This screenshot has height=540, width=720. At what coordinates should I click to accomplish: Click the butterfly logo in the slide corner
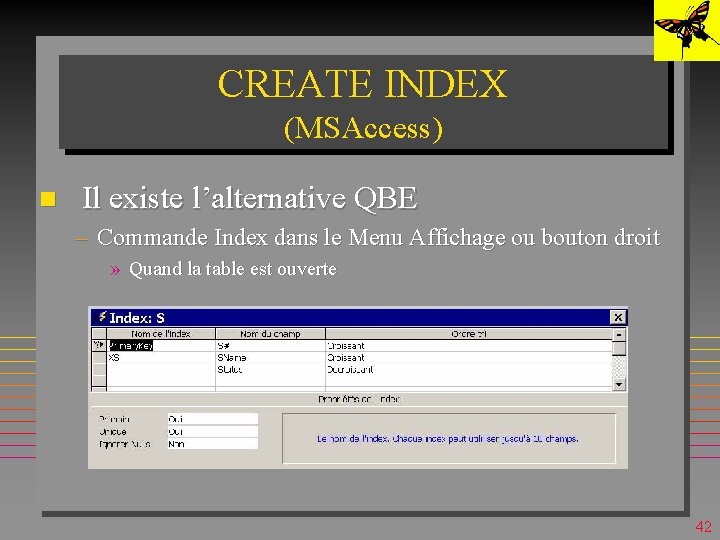687,30
